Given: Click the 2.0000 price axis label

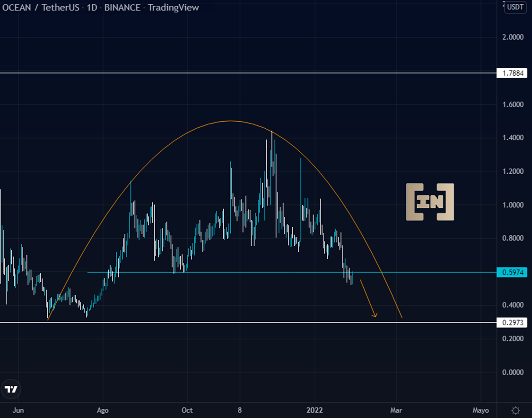Looking at the screenshot, I should (x=513, y=37).
